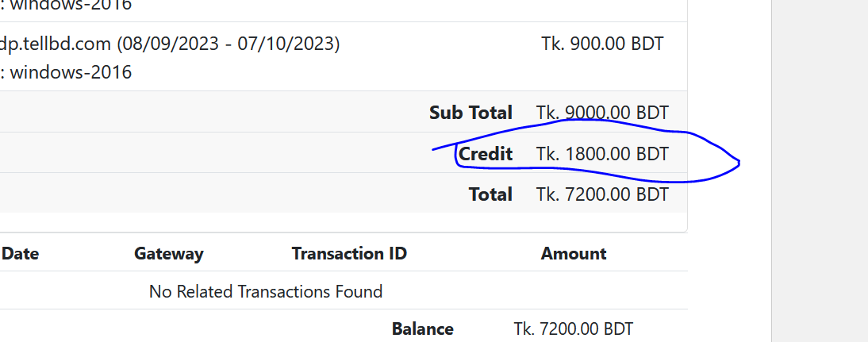Screen dimensions: 868x342
Task: Click the Transaction ID column header
Action: [x=349, y=254]
